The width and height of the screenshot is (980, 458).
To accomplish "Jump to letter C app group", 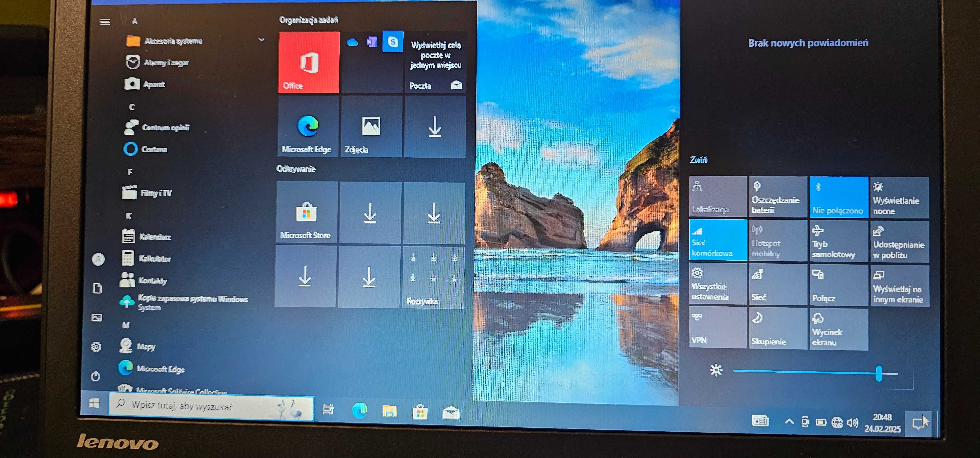I will (132, 107).
